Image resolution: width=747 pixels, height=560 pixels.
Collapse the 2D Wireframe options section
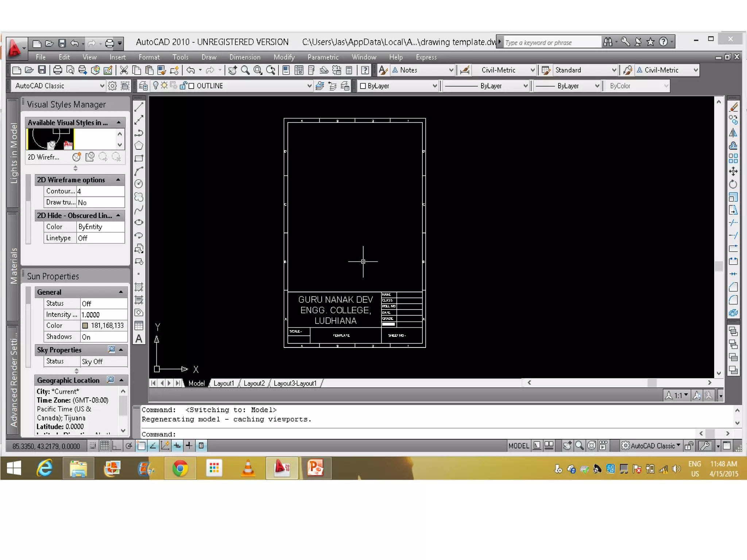click(x=118, y=180)
